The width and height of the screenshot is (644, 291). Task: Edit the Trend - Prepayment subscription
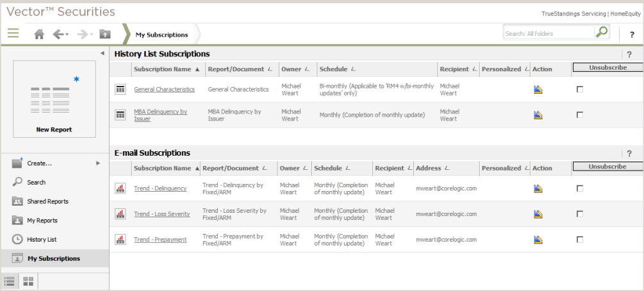(x=538, y=240)
